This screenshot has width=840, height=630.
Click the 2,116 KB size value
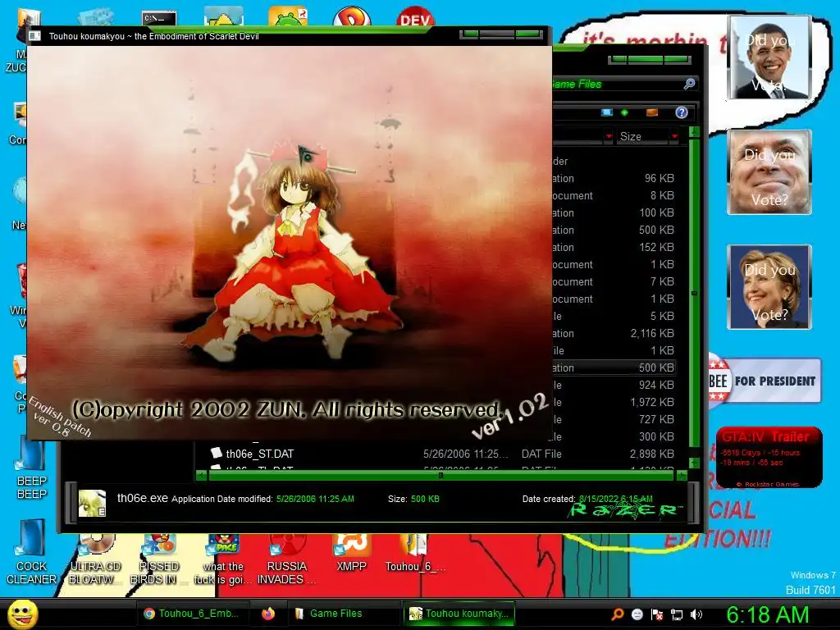652,333
